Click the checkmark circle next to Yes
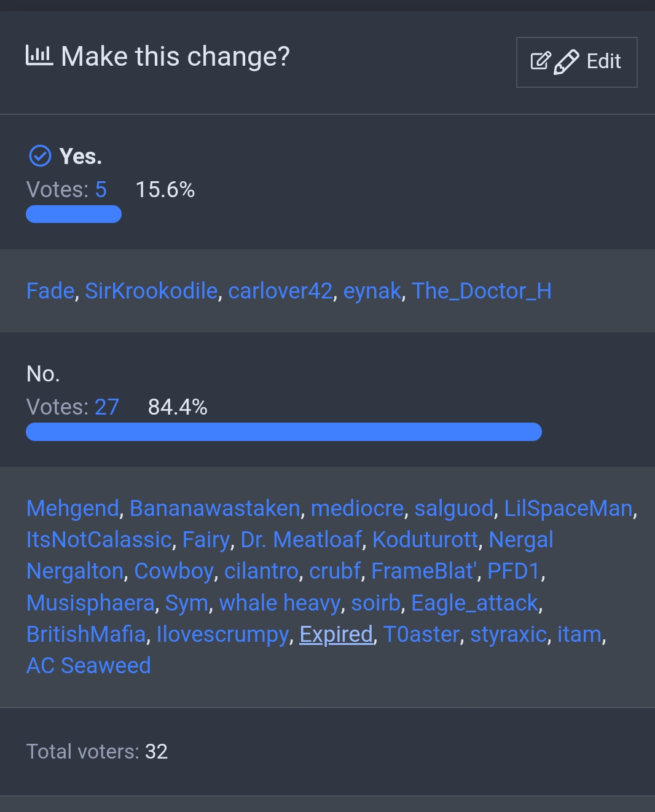655x812 pixels. click(40, 156)
